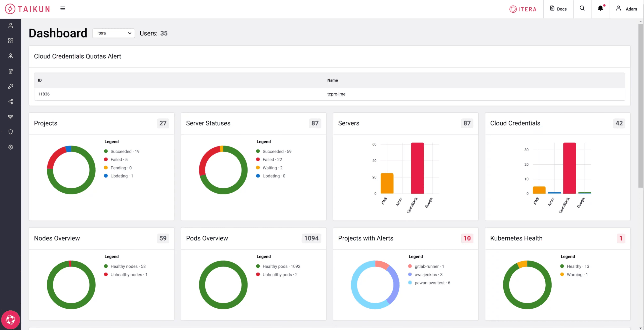Open the Adam user menu
The height and width of the screenshot is (330, 644).
point(631,9)
